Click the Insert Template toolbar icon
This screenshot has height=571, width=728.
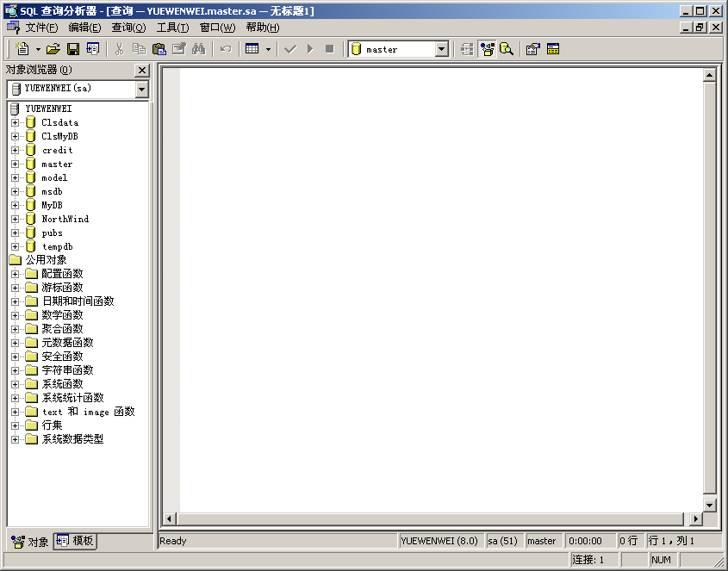pyautogui.click(x=93, y=49)
